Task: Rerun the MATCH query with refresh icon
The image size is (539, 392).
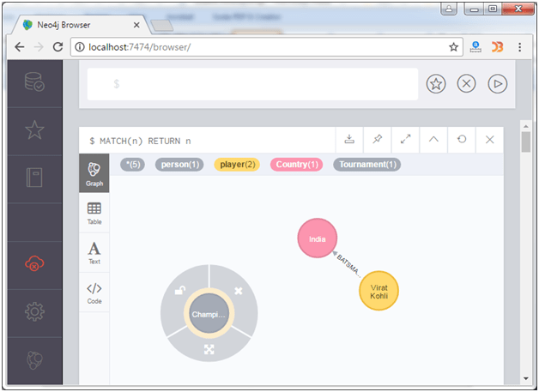Action: coord(462,140)
